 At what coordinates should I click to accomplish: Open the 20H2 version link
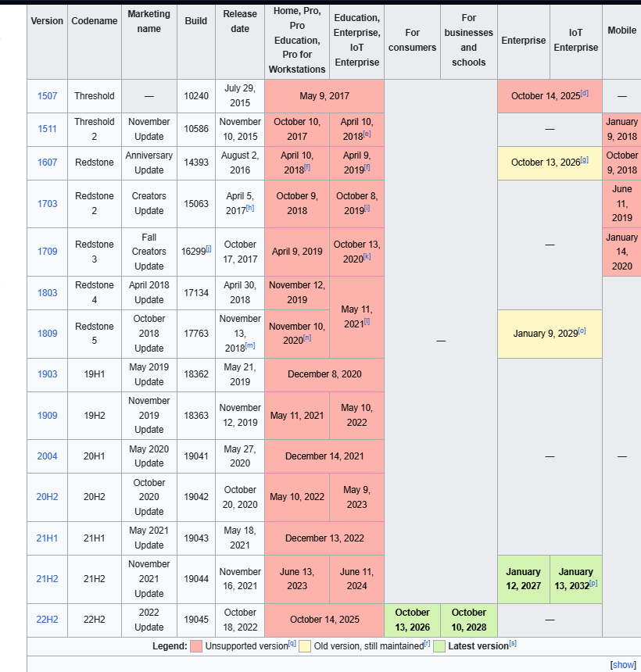pyautogui.click(x=47, y=497)
